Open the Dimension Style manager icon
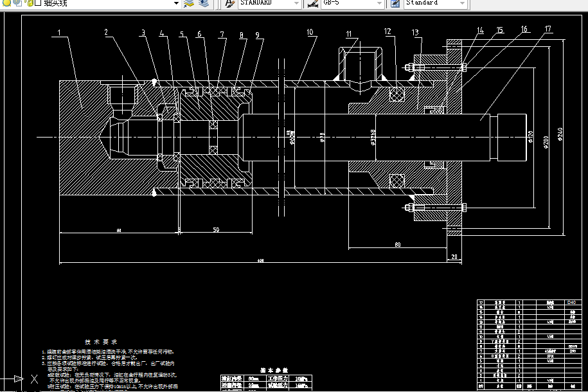 click(313, 4)
